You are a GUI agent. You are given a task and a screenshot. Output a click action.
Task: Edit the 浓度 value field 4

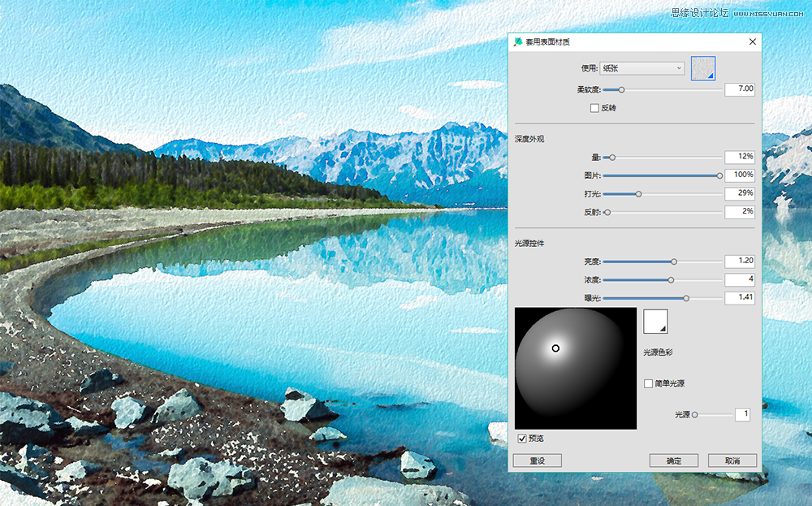pyautogui.click(x=740, y=279)
